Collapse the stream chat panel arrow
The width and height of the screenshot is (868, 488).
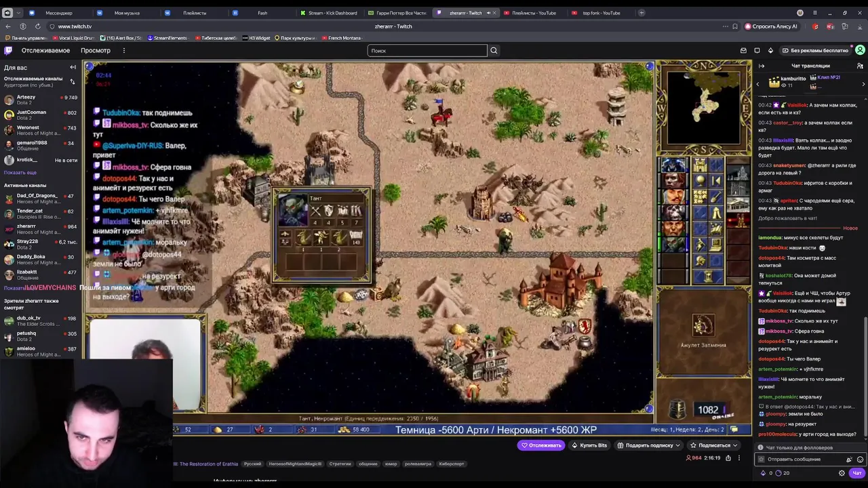tap(762, 66)
